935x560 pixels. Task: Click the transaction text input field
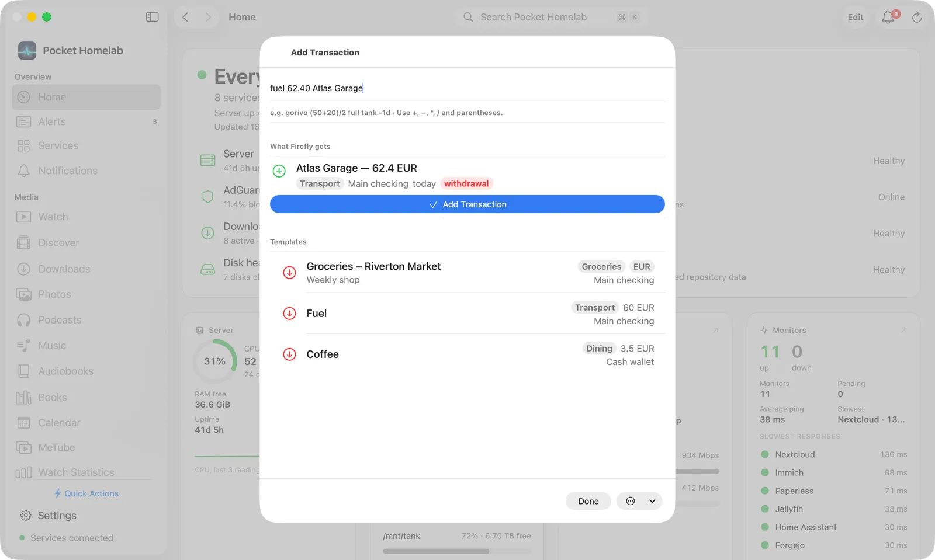point(467,88)
